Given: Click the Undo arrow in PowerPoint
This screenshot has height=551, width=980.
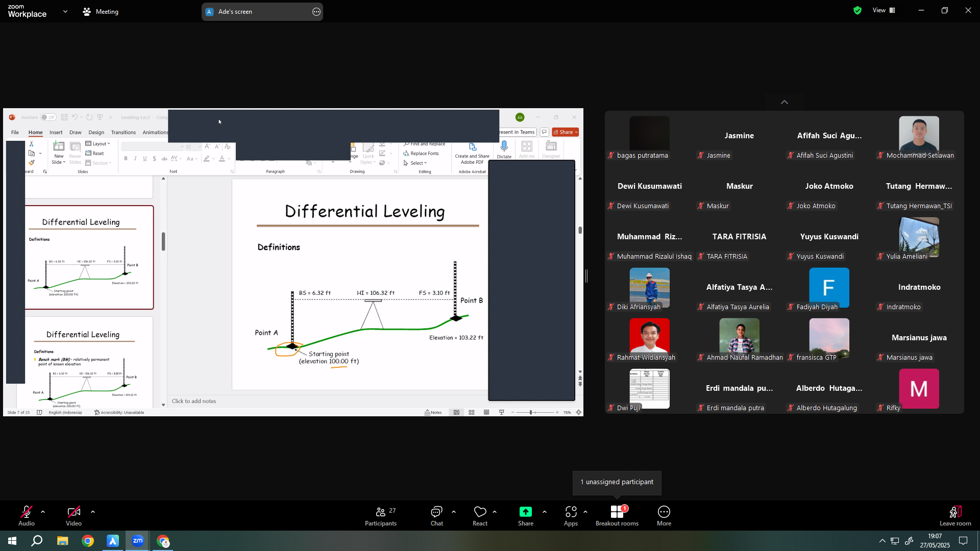Looking at the screenshot, I should coord(75,117).
